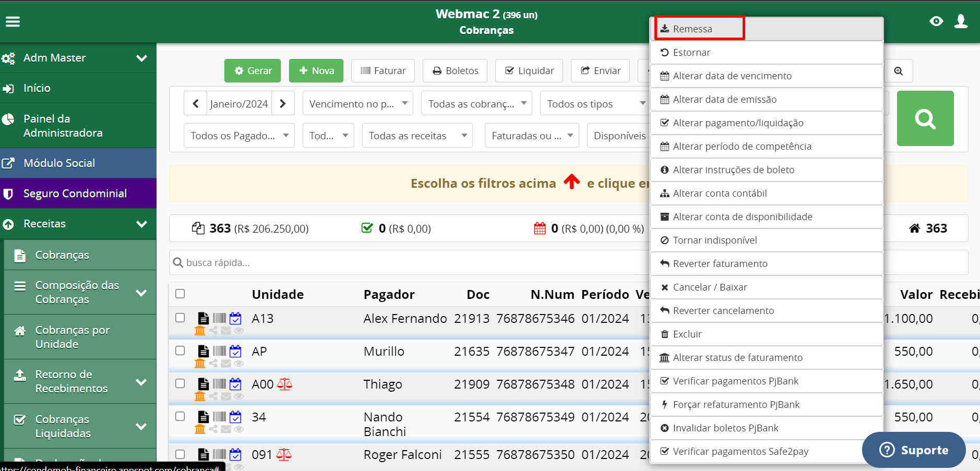Click the magnifier zoom icon button
980x471 pixels.
[x=899, y=71]
